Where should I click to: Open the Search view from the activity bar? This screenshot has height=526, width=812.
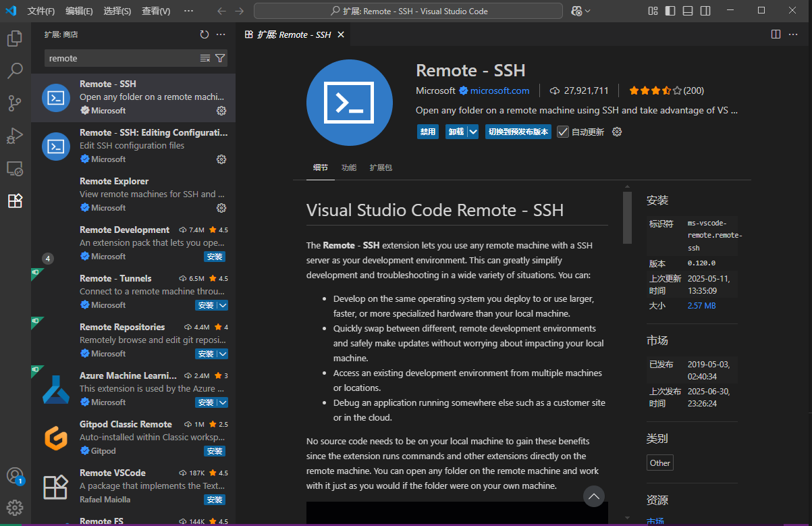[x=14, y=71]
